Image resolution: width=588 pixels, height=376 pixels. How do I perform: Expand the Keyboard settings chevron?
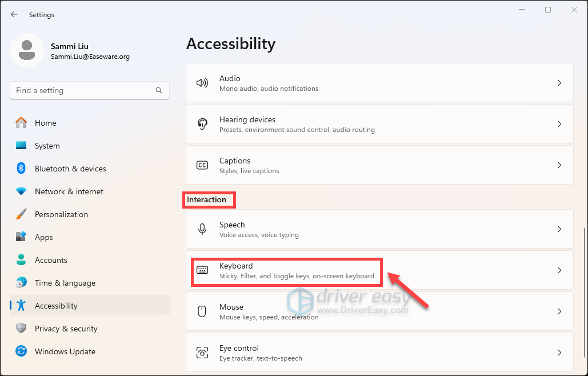pos(559,270)
